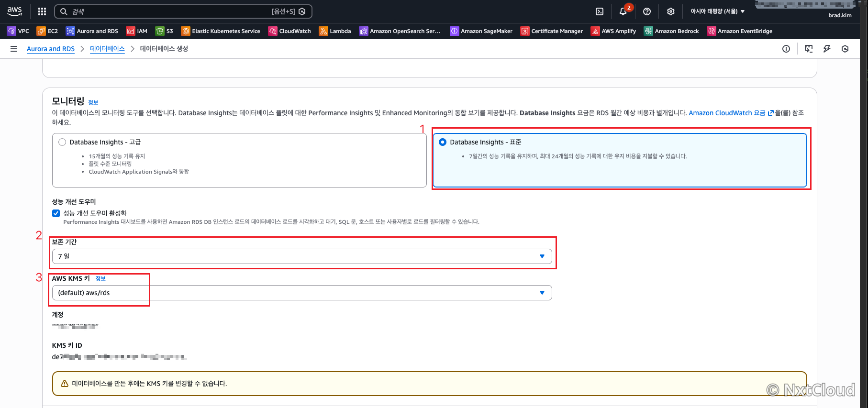
Task: Select Database Insights - 표준 radio
Action: tap(443, 142)
